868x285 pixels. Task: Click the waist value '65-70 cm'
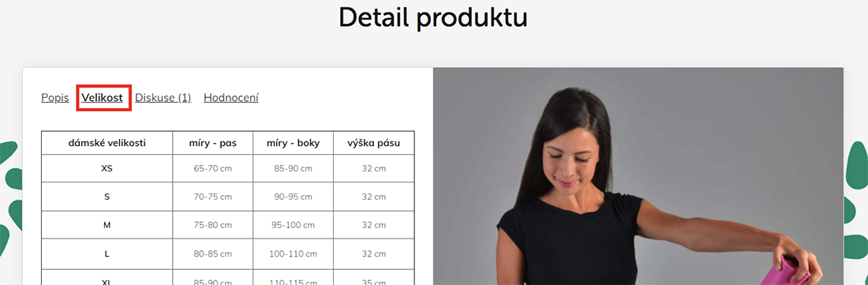pyautogui.click(x=212, y=168)
